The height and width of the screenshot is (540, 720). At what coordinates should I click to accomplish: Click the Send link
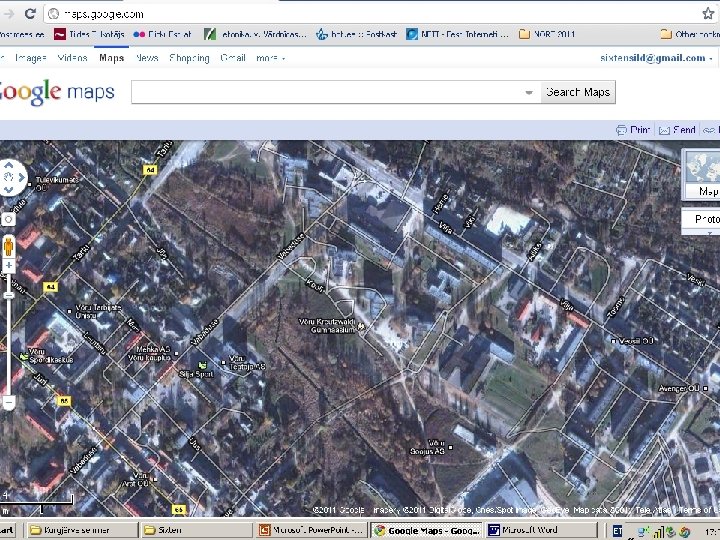click(x=677, y=130)
